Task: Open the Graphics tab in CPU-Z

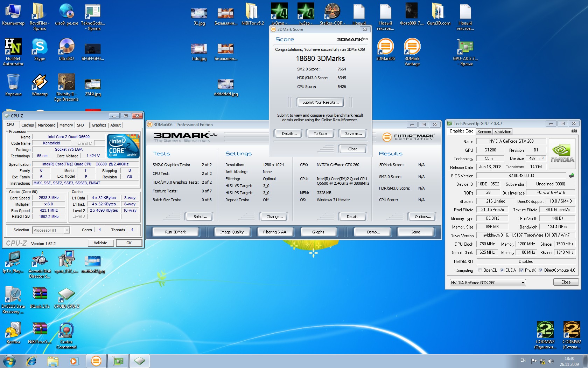Action: pyautogui.click(x=99, y=125)
